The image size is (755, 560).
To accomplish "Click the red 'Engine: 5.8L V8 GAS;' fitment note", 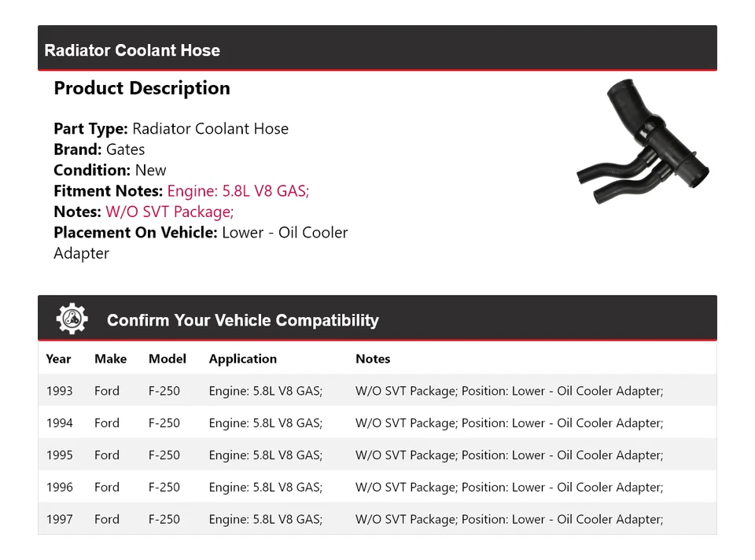I will coord(238,191).
